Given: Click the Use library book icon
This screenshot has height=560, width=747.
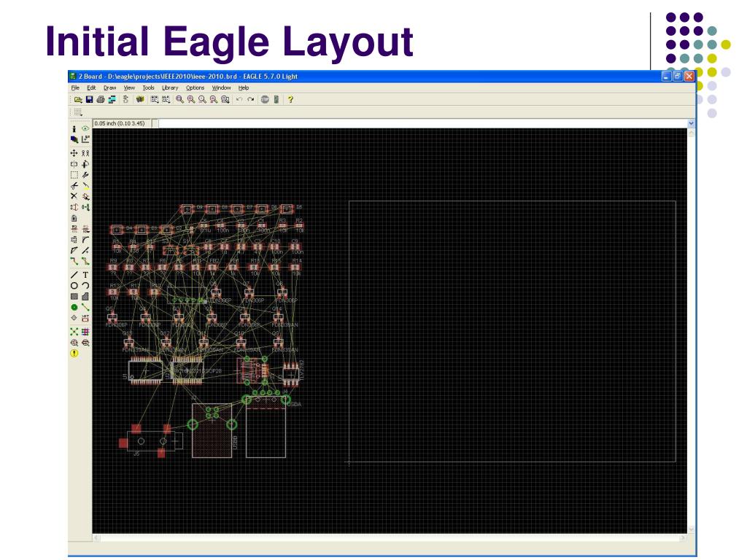Looking at the screenshot, I should 140,99.
